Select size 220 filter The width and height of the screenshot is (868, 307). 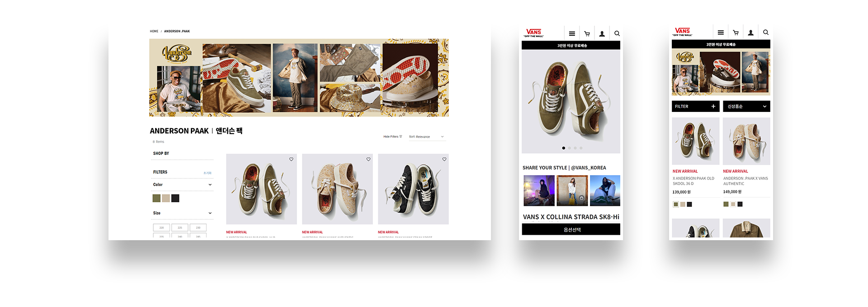161,228
